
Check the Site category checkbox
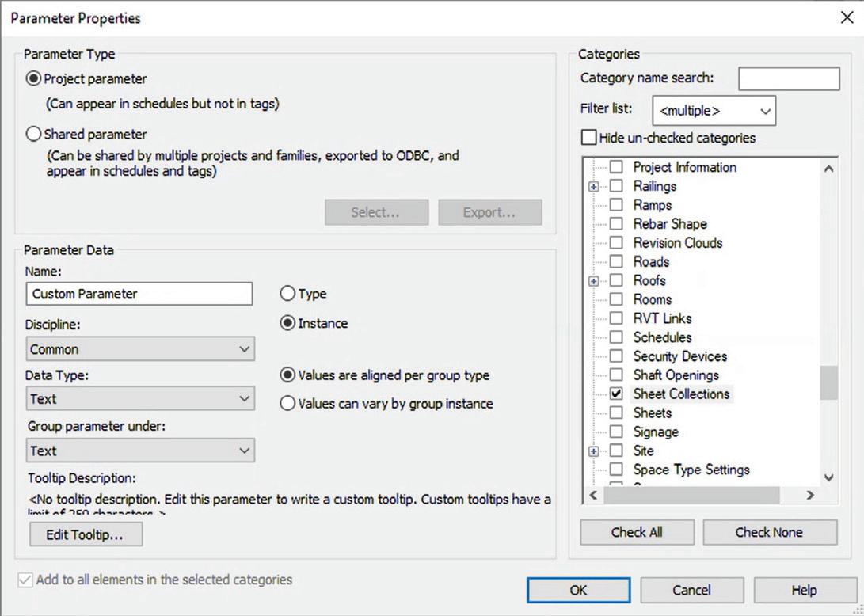point(616,451)
